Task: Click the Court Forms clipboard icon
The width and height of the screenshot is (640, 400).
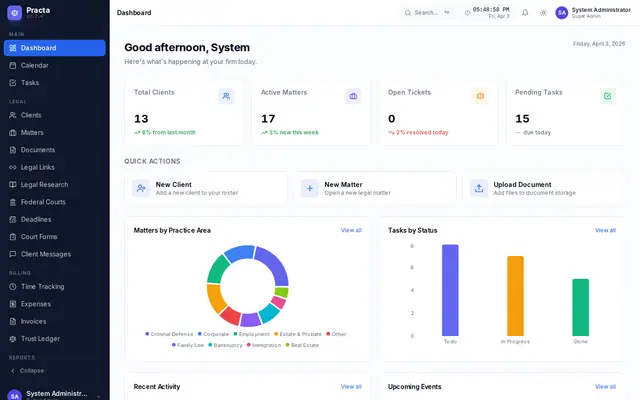Action: point(13,237)
